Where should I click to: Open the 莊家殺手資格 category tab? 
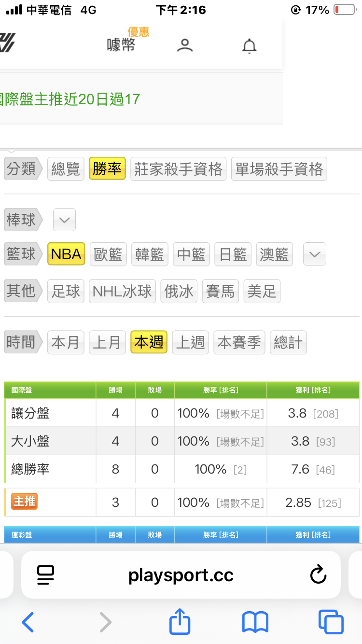coord(178,169)
